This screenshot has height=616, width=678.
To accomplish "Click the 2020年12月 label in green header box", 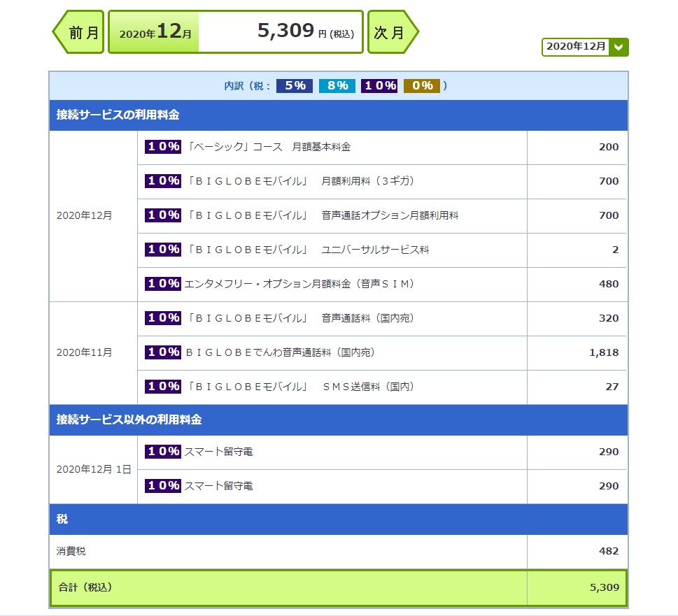I will click(x=155, y=32).
